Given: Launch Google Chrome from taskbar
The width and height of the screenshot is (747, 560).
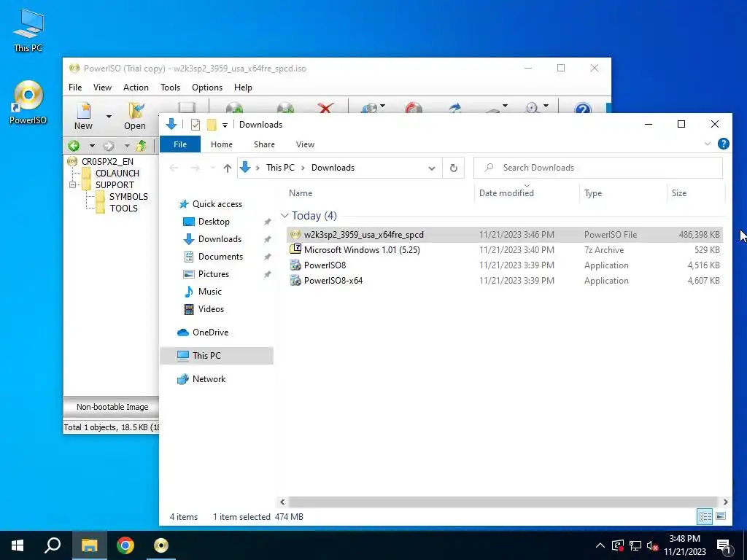Looking at the screenshot, I should coord(125,545).
